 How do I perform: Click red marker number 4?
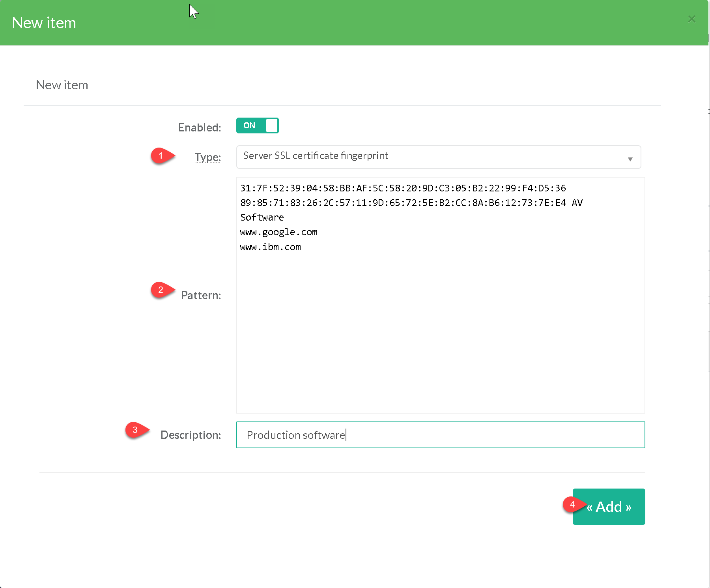572,504
